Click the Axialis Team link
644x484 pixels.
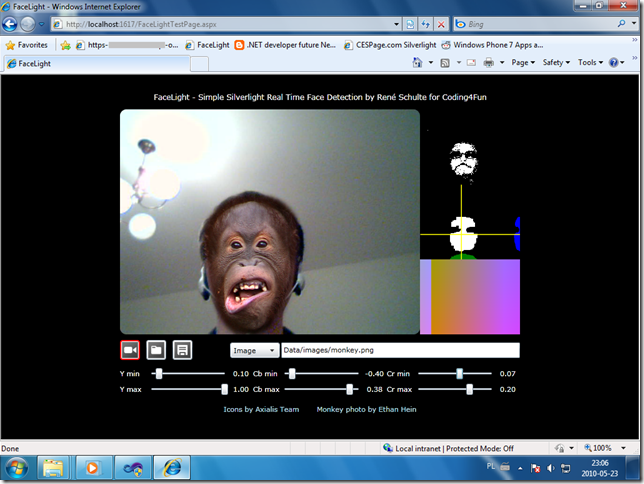pyautogui.click(x=275, y=409)
